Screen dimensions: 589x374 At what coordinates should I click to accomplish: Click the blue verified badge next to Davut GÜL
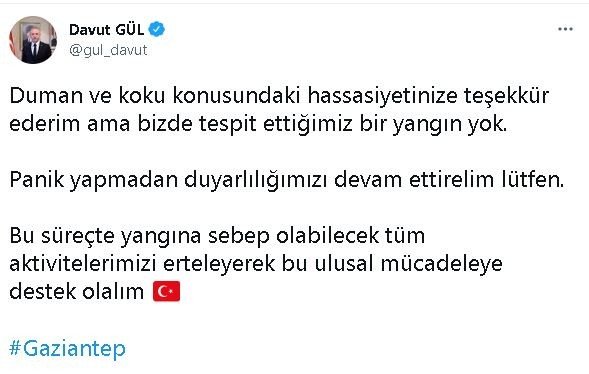coord(157,29)
